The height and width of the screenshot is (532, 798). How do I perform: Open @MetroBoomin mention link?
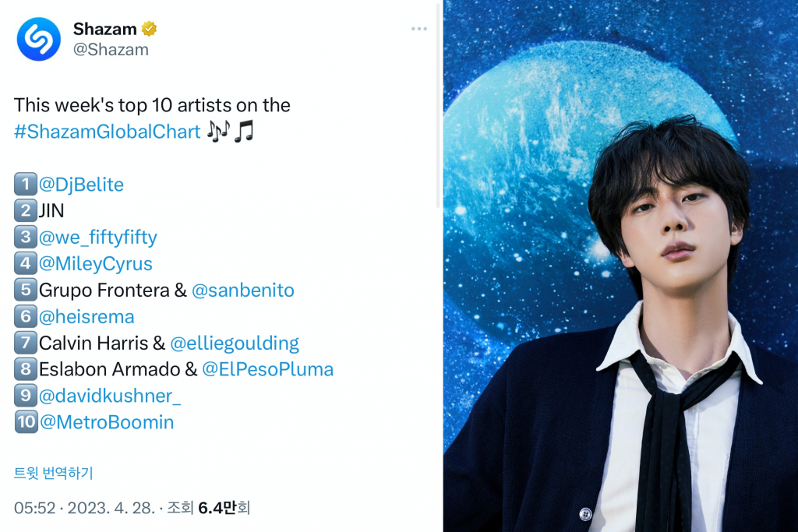(x=107, y=422)
